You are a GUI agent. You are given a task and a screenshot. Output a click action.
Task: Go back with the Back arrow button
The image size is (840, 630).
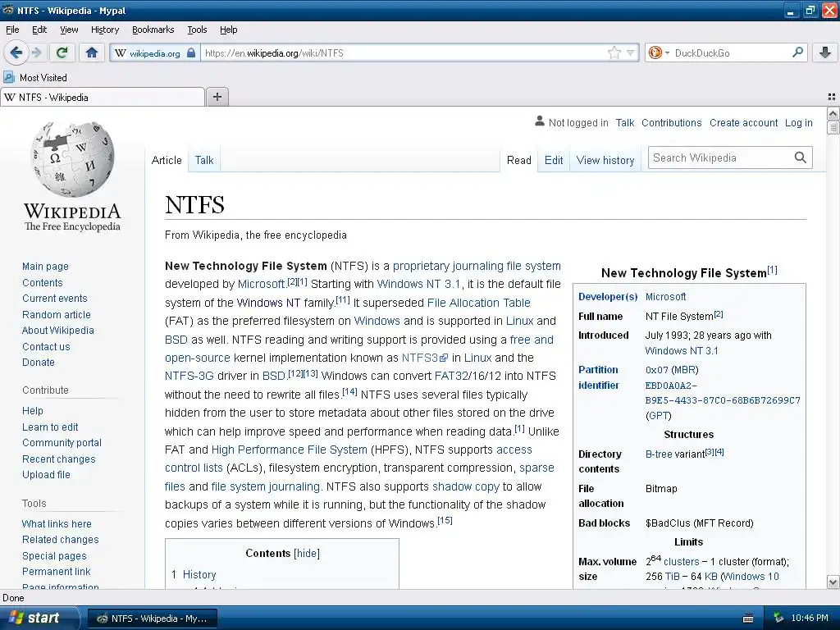[16, 52]
